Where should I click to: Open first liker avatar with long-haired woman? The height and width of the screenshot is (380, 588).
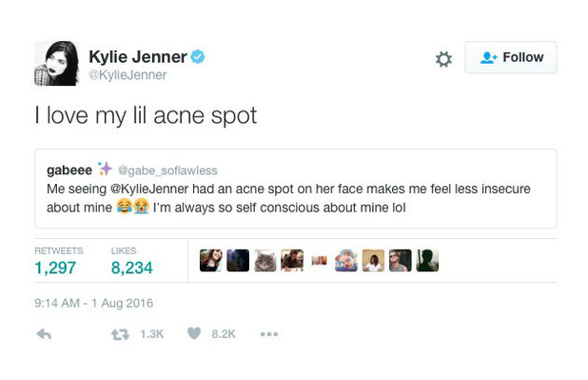coord(211,260)
